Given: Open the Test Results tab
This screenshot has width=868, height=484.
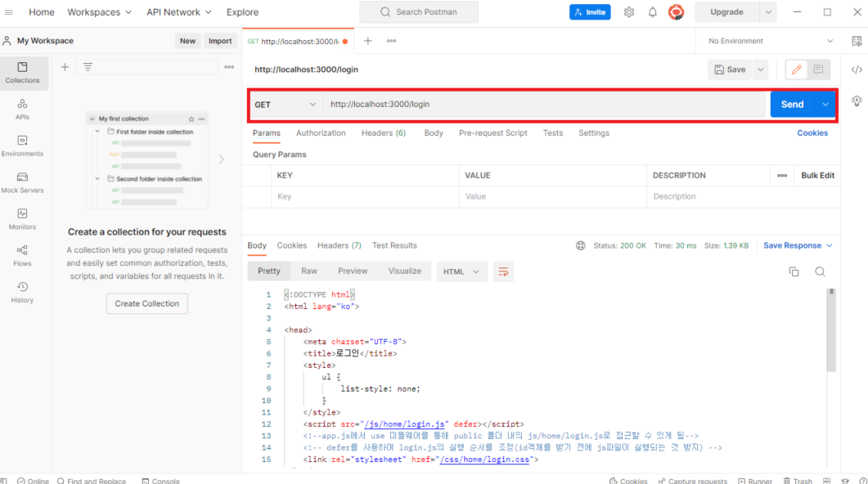Looking at the screenshot, I should click(394, 245).
